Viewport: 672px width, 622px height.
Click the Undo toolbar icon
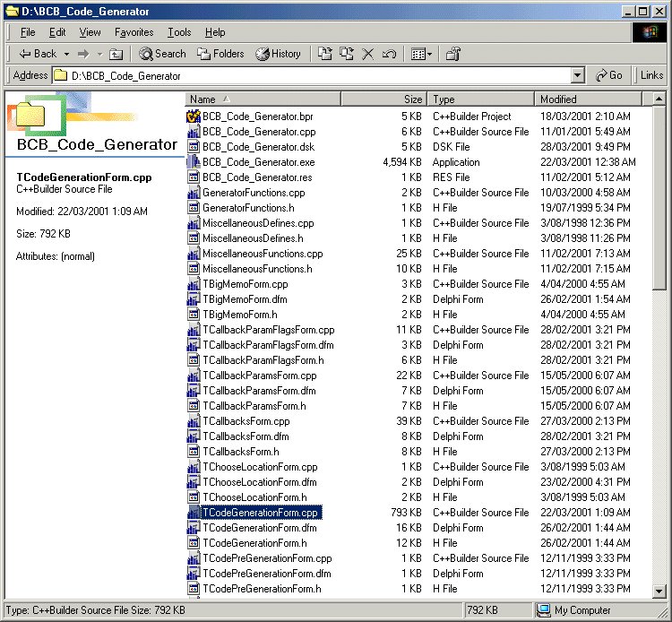click(389, 54)
